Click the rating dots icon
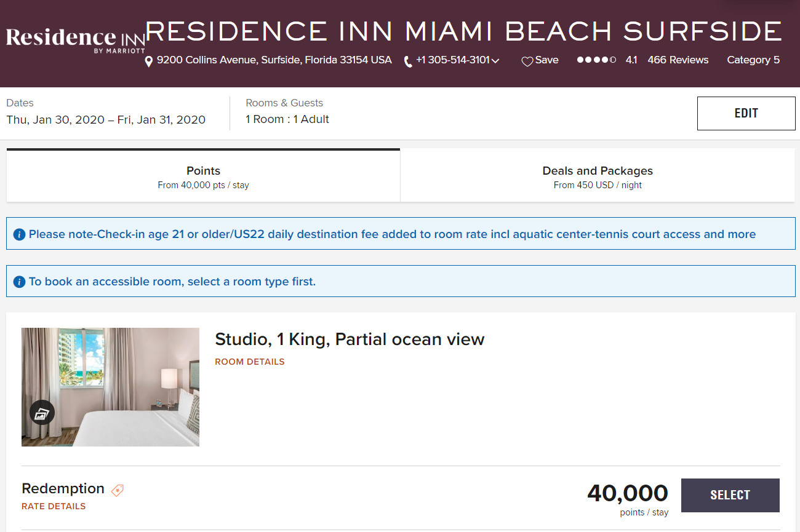This screenshot has width=800, height=532. pyautogui.click(x=596, y=60)
